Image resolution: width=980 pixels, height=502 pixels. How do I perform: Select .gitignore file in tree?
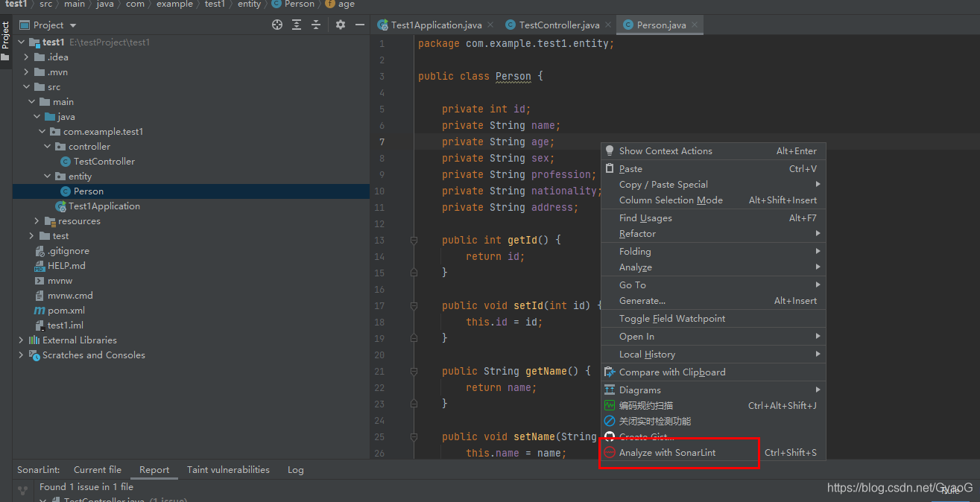click(69, 251)
